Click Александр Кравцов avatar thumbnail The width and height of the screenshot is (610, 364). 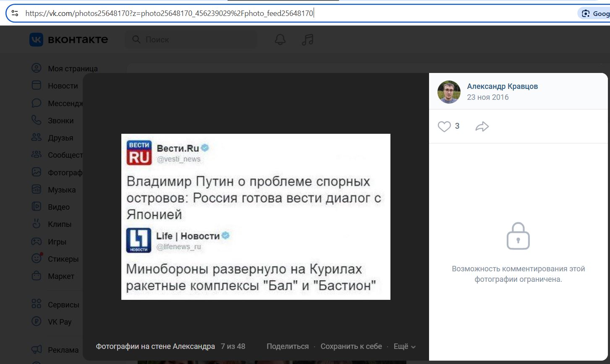tap(449, 92)
